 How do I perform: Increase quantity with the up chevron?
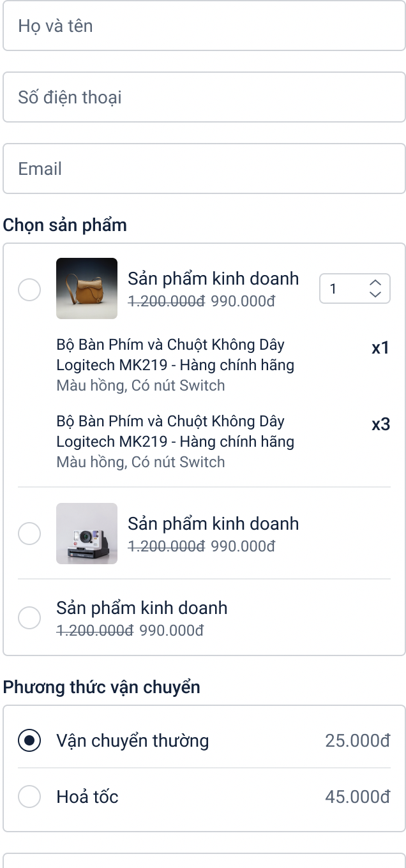(x=376, y=283)
